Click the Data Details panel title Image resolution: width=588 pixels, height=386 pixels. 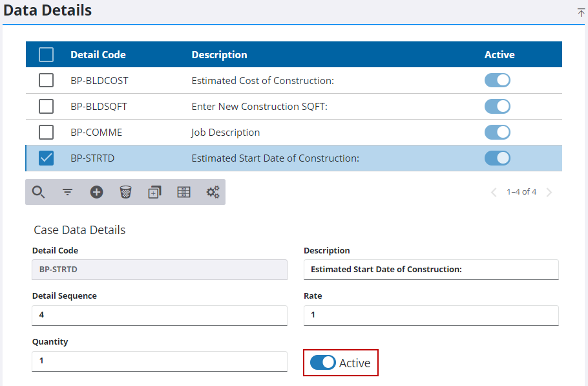pos(48,10)
